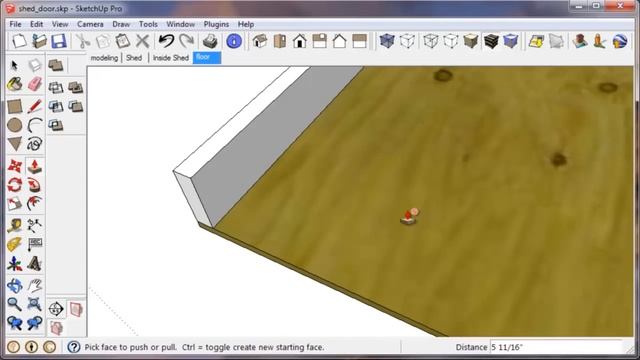The image size is (640, 360).
Task: Activate the Orbit tool
Action: tap(15, 285)
